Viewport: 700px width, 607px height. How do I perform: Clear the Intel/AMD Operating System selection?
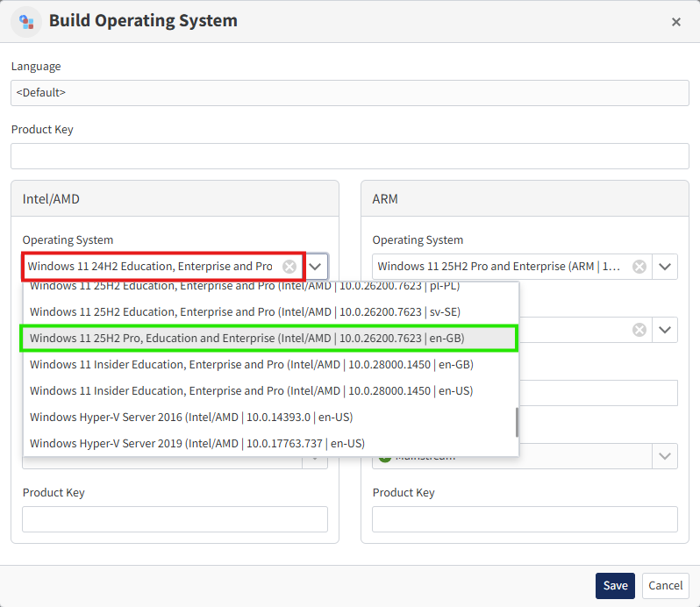click(289, 267)
